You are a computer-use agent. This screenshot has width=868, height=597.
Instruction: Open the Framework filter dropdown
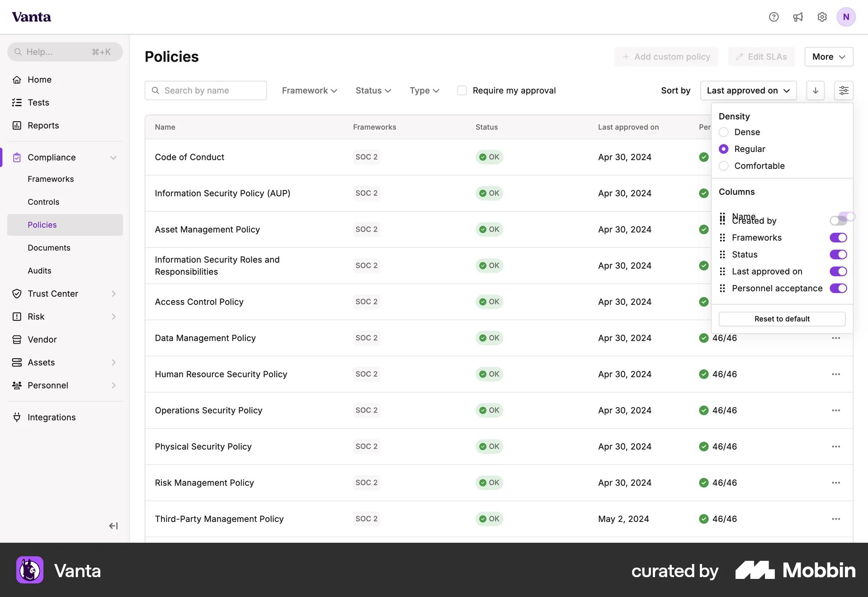click(x=309, y=90)
